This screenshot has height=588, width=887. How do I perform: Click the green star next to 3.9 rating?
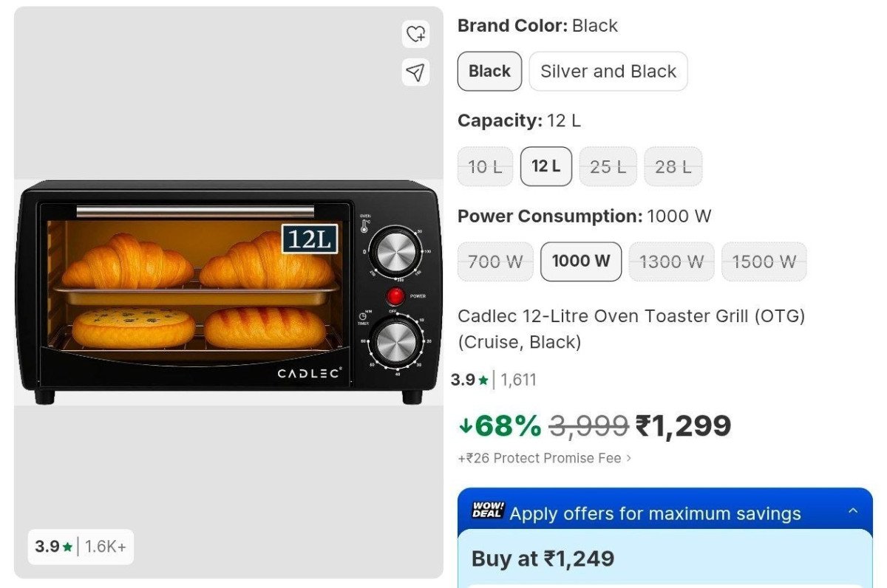coord(483,381)
